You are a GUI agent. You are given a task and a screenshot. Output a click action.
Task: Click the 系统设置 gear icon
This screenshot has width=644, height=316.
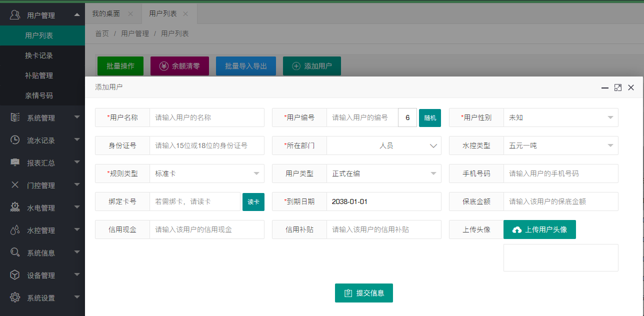pos(15,297)
